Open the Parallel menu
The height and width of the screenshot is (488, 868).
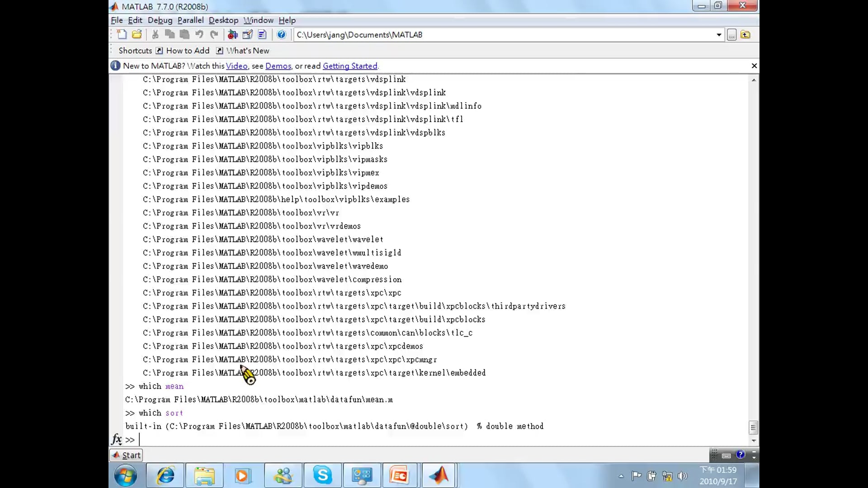pos(190,20)
